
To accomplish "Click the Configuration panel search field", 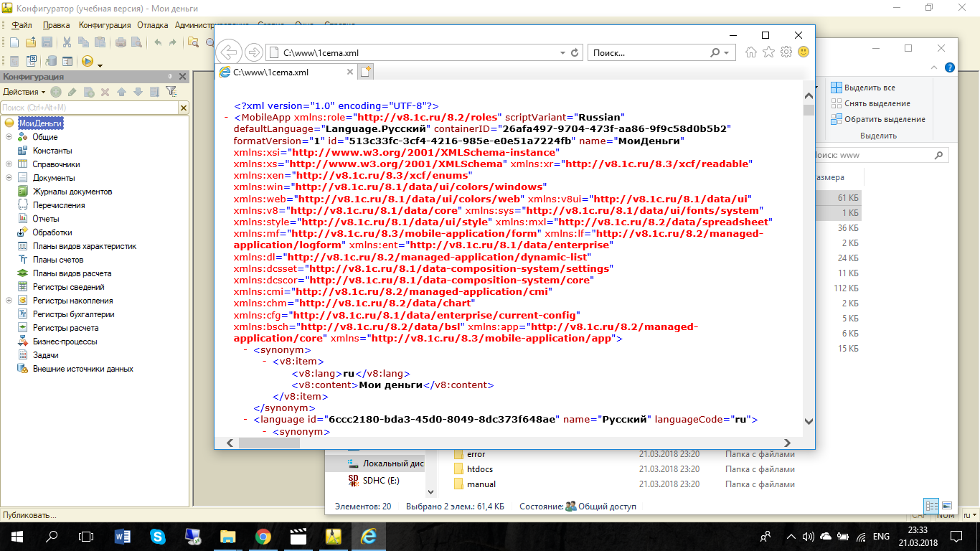I will click(x=89, y=108).
